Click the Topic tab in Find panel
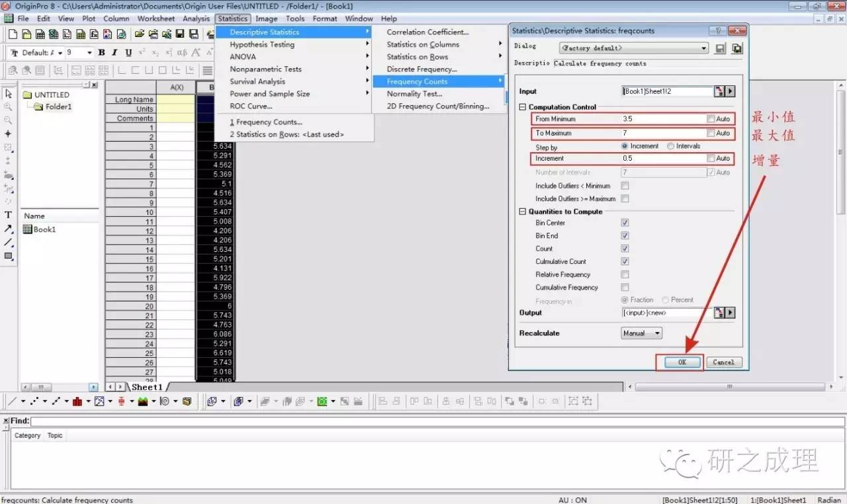Image resolution: width=847 pixels, height=504 pixels. tap(55, 435)
